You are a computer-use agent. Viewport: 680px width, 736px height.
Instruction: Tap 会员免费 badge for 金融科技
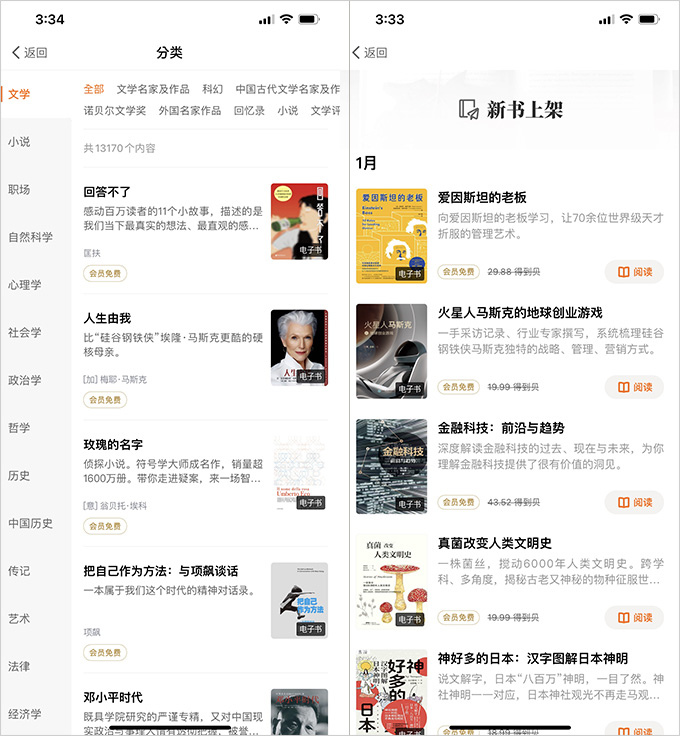pyautogui.click(x=458, y=502)
